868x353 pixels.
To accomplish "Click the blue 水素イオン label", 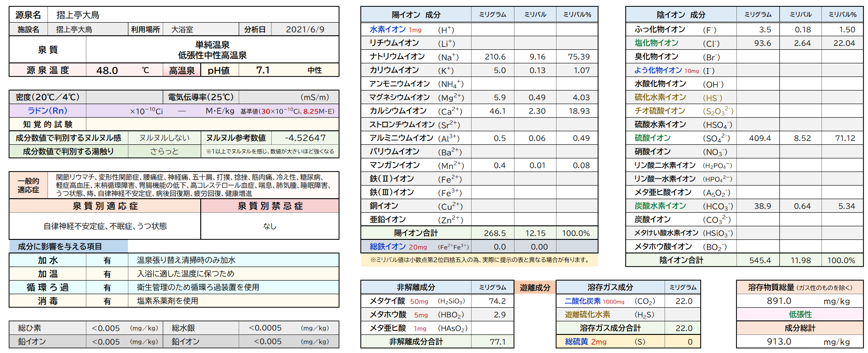I will click(x=387, y=29).
